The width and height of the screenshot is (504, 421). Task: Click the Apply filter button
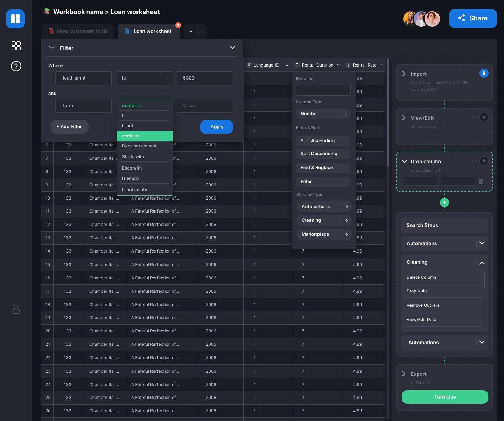pyautogui.click(x=217, y=127)
